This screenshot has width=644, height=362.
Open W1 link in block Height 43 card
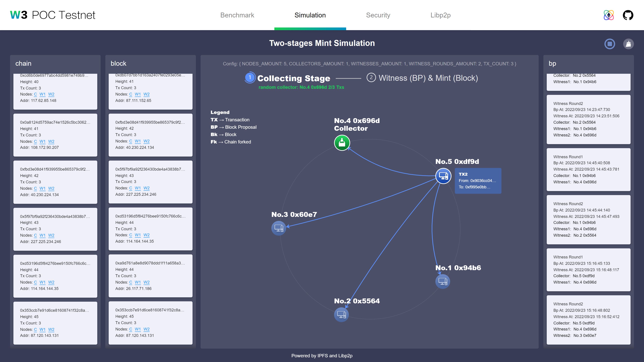pos(138,188)
